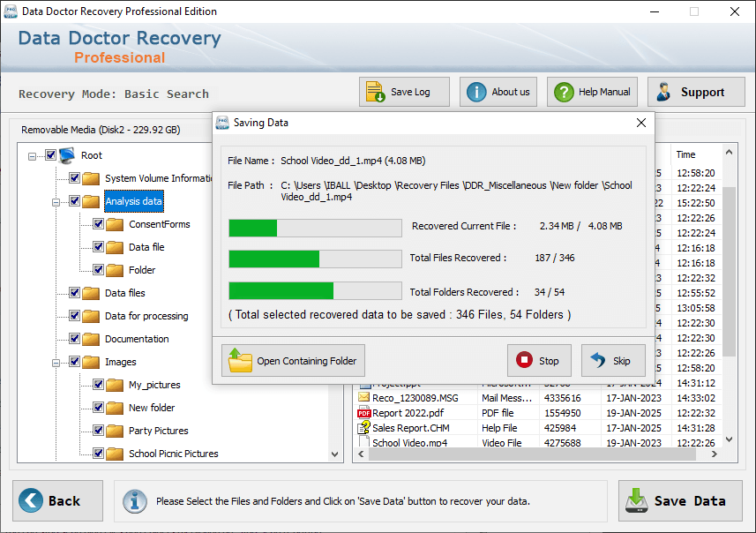Uncheck the Data files checkbox
Screen dimensions: 756x533
(x=74, y=292)
